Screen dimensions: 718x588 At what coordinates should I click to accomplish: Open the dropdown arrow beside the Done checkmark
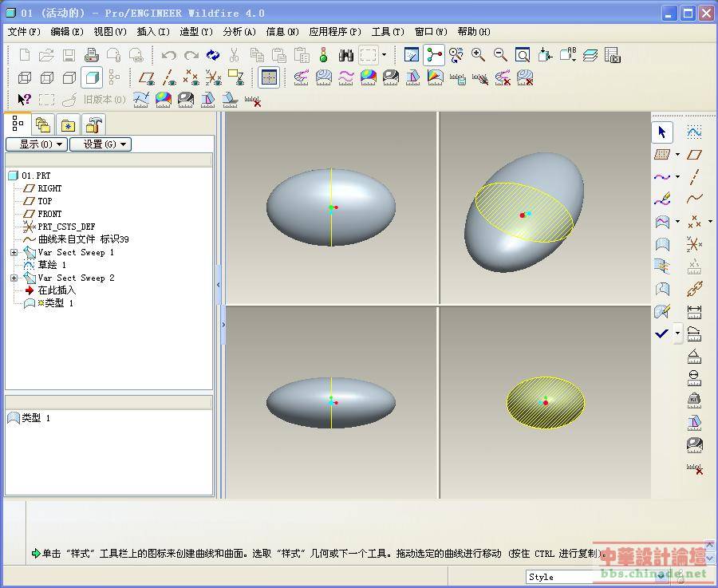point(677,333)
